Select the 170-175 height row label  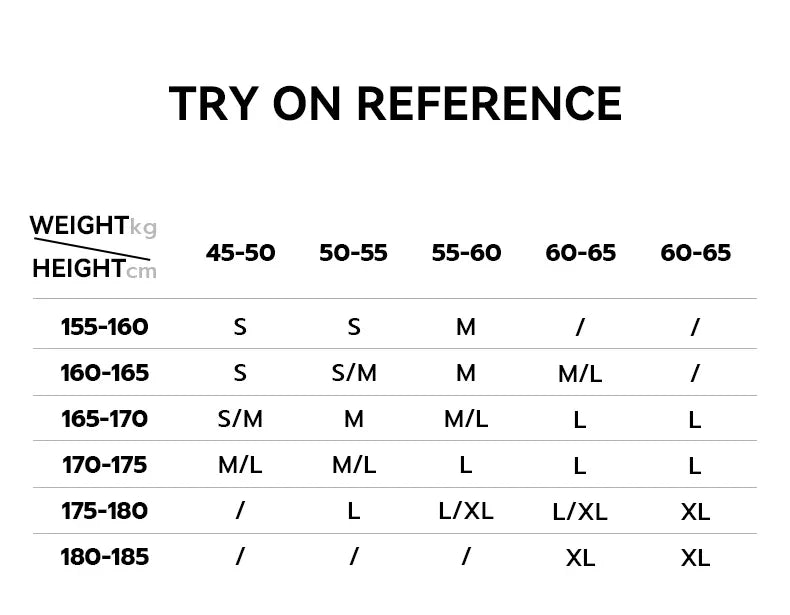click(104, 465)
